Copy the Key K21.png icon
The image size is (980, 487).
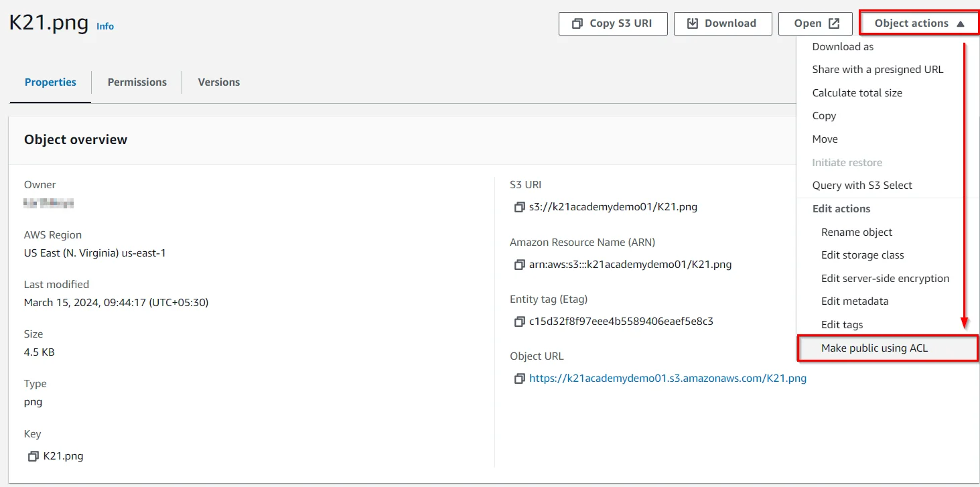(33, 456)
